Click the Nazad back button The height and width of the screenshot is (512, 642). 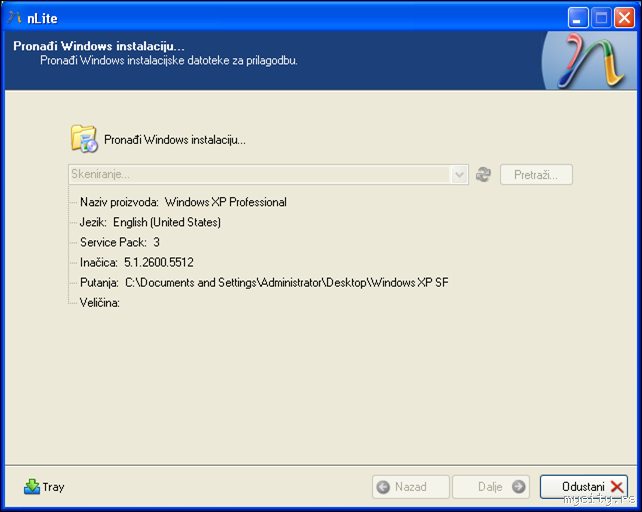(411, 487)
